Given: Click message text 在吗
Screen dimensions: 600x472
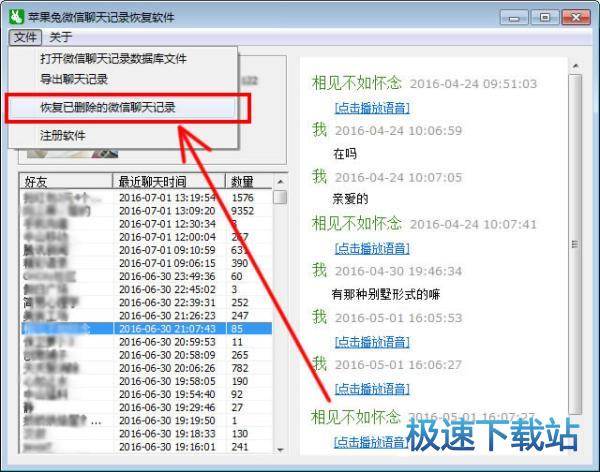Looking at the screenshot, I should click(x=345, y=154).
